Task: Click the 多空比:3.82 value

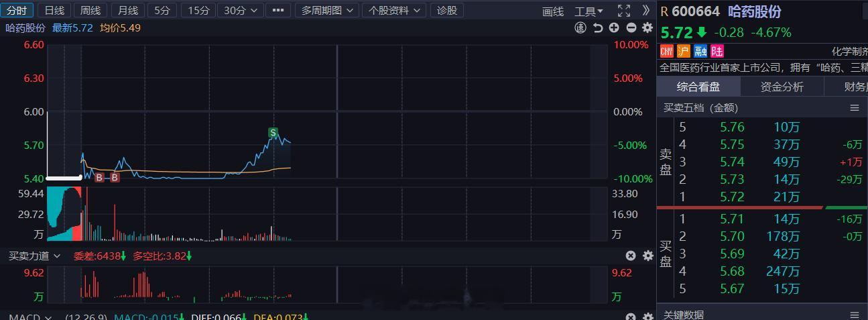Action: [x=162, y=256]
